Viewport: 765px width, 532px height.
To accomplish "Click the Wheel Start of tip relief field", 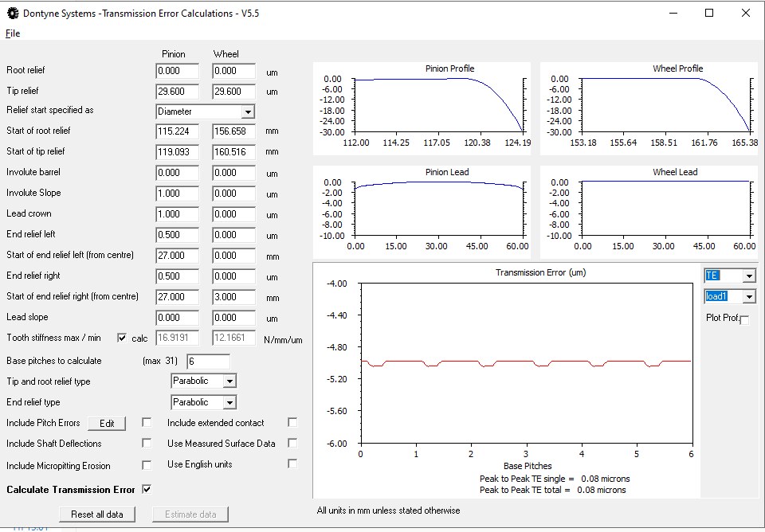I will click(234, 151).
